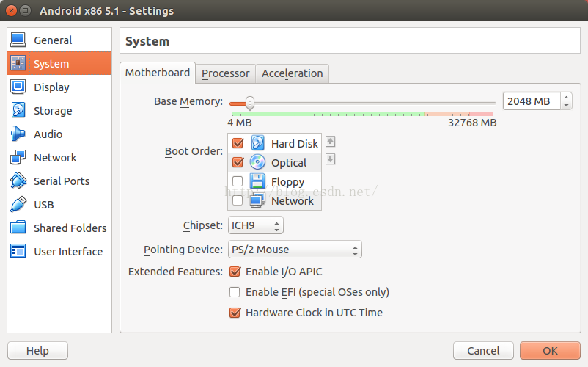Select the Network boot device icon

pyautogui.click(x=257, y=200)
